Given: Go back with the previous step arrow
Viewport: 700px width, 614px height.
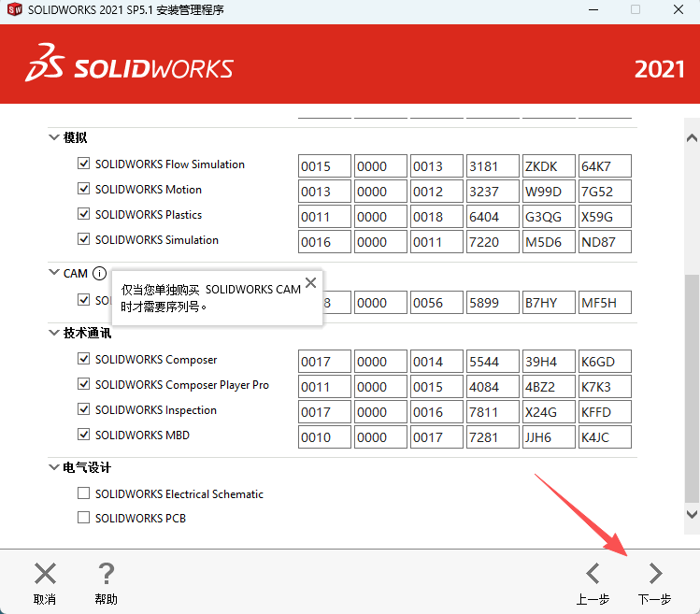Looking at the screenshot, I should (593, 574).
